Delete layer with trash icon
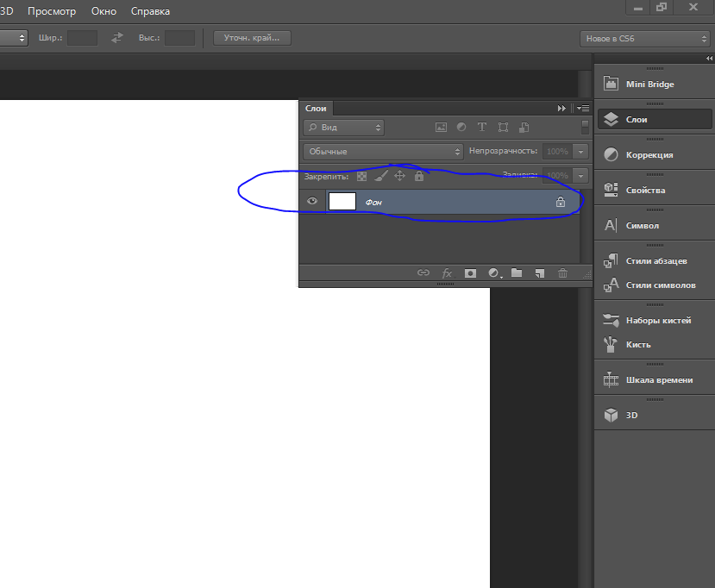This screenshot has width=715, height=588. point(562,273)
